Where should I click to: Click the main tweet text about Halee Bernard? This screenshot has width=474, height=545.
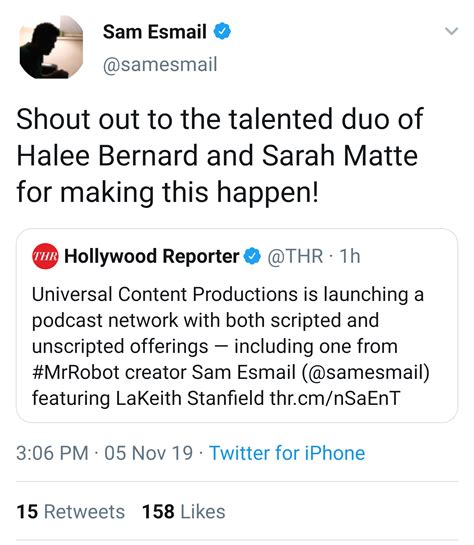220,156
